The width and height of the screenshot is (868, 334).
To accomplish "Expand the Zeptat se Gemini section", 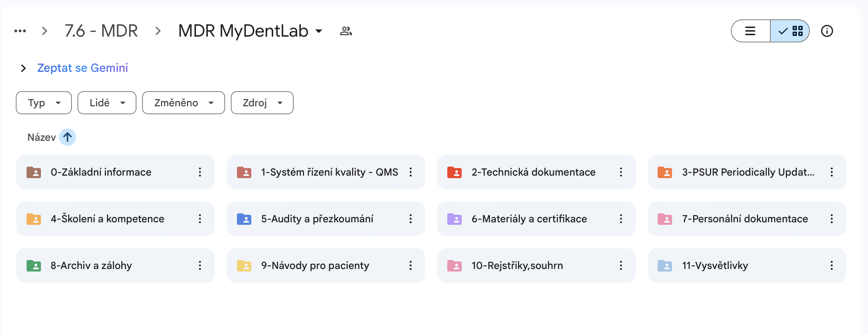I will point(23,68).
